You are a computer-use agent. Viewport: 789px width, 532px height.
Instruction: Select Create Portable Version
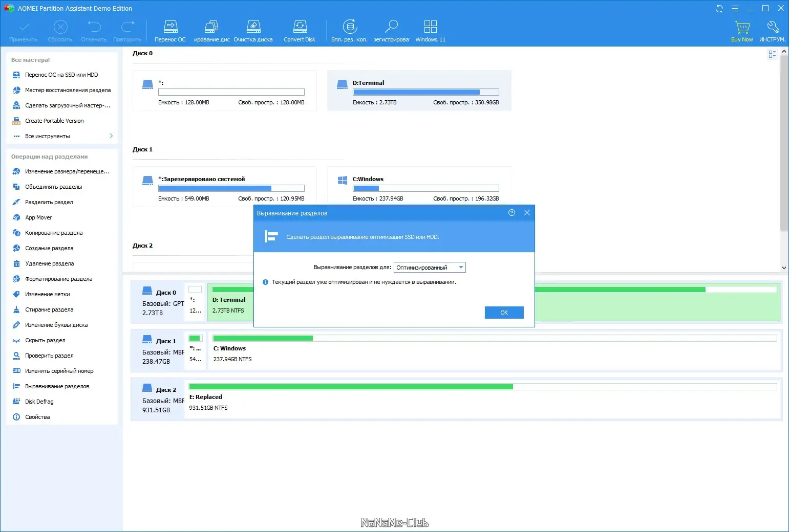point(61,121)
